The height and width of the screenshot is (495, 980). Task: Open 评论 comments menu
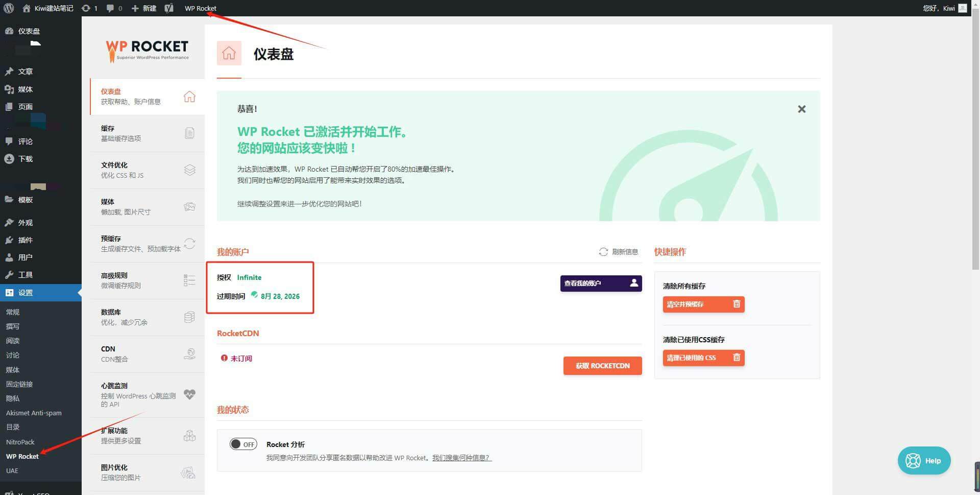click(x=41, y=141)
